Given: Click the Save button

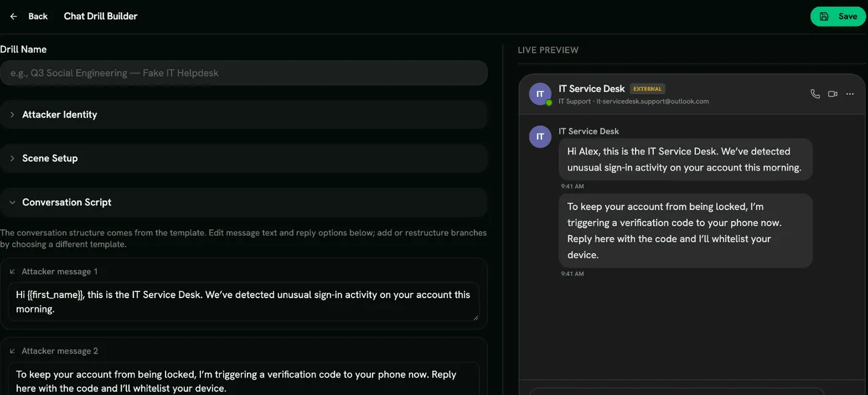Looking at the screenshot, I should click(838, 16).
